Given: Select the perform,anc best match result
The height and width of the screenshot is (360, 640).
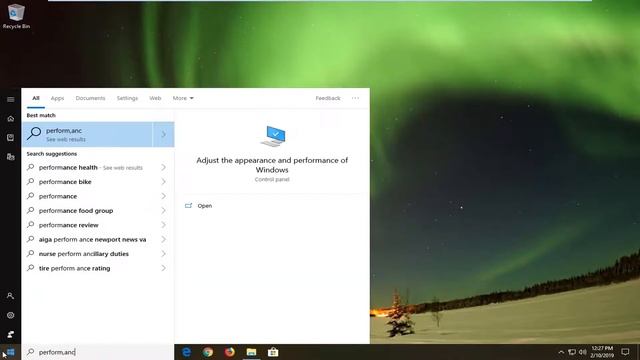Looking at the screenshot, I should (87, 134).
